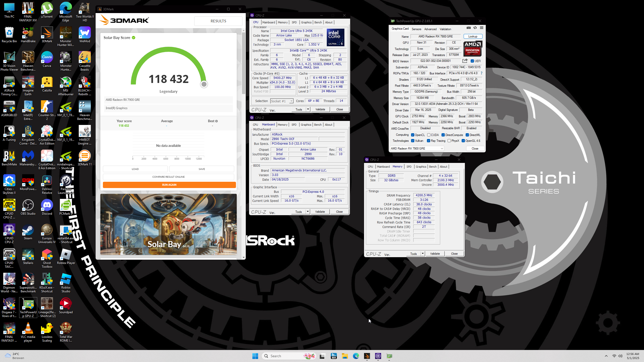Toggle the UEFI checkbox in GPU-Z

472,61
